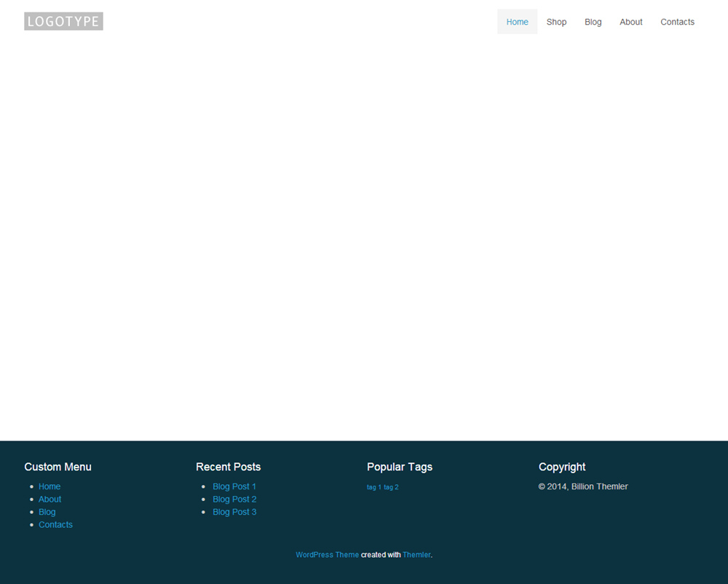The width and height of the screenshot is (728, 584).
Task: Click the Custom Menu footer heading
Action: click(58, 467)
